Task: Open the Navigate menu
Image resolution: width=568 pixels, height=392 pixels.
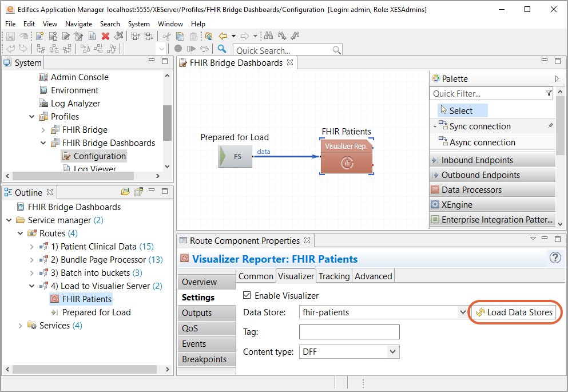Action: pyautogui.click(x=78, y=24)
